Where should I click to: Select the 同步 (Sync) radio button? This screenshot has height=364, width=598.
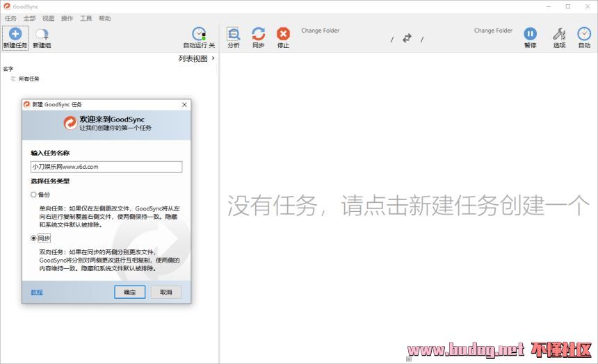(x=33, y=238)
